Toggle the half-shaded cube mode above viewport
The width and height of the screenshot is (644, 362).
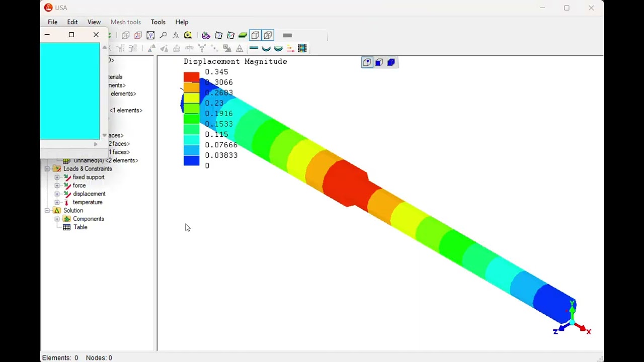tap(379, 62)
